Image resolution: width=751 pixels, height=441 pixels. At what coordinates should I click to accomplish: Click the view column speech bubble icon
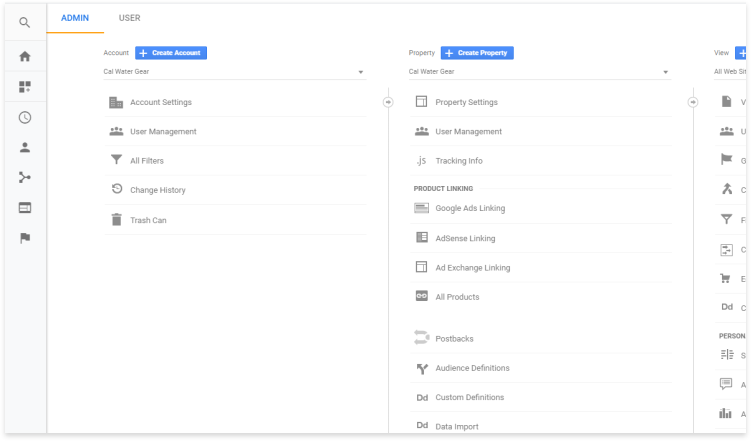(x=726, y=384)
